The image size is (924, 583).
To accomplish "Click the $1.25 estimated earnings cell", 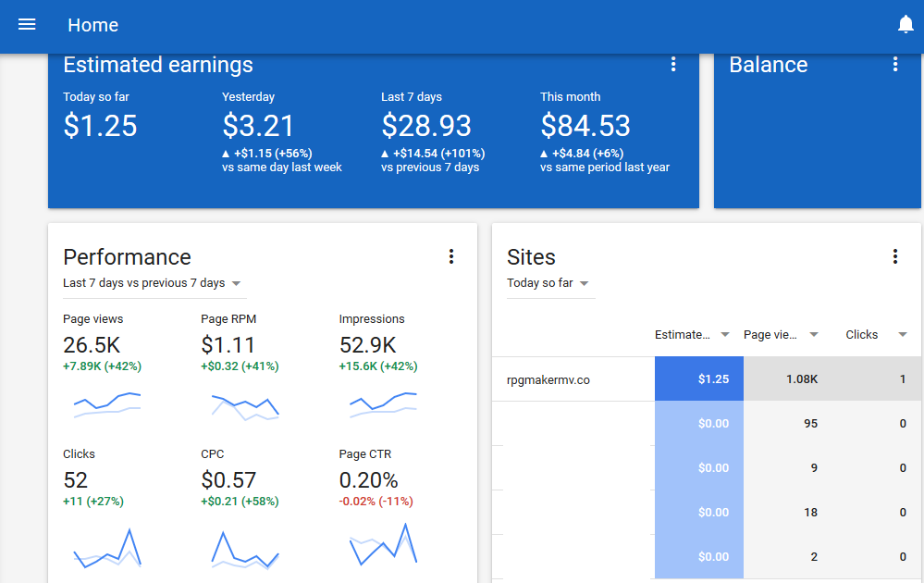I will 699,379.
